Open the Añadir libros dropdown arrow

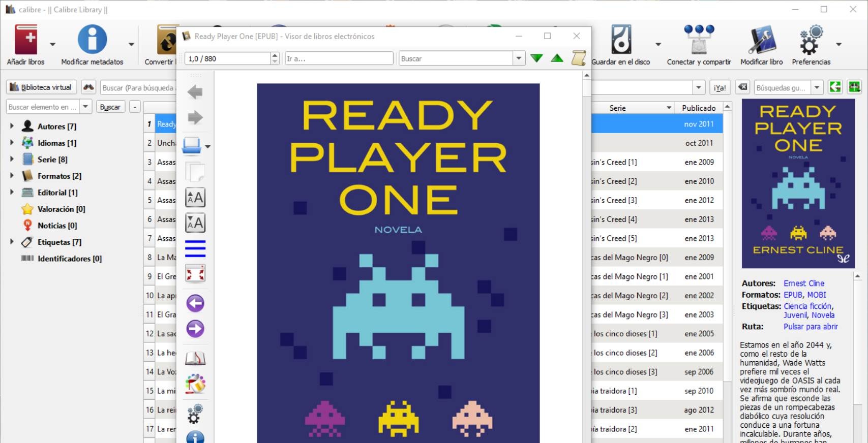pos(52,45)
